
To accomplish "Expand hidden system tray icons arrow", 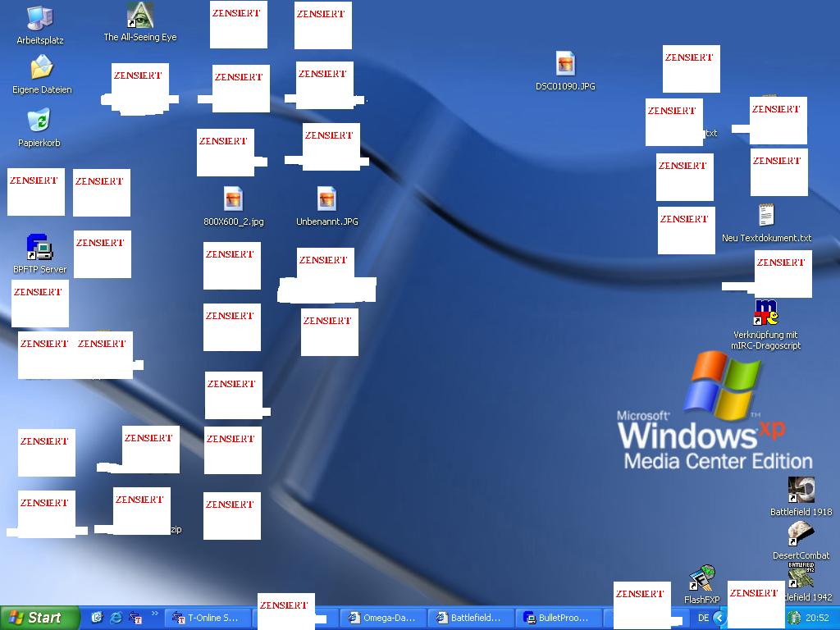I will pos(719,618).
